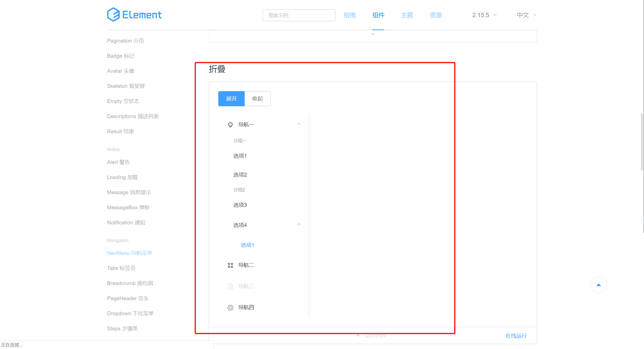Screen dimensions: 644x349
Task: Open Breadcrumb 面包屑 in the sidebar
Action: tap(130, 283)
